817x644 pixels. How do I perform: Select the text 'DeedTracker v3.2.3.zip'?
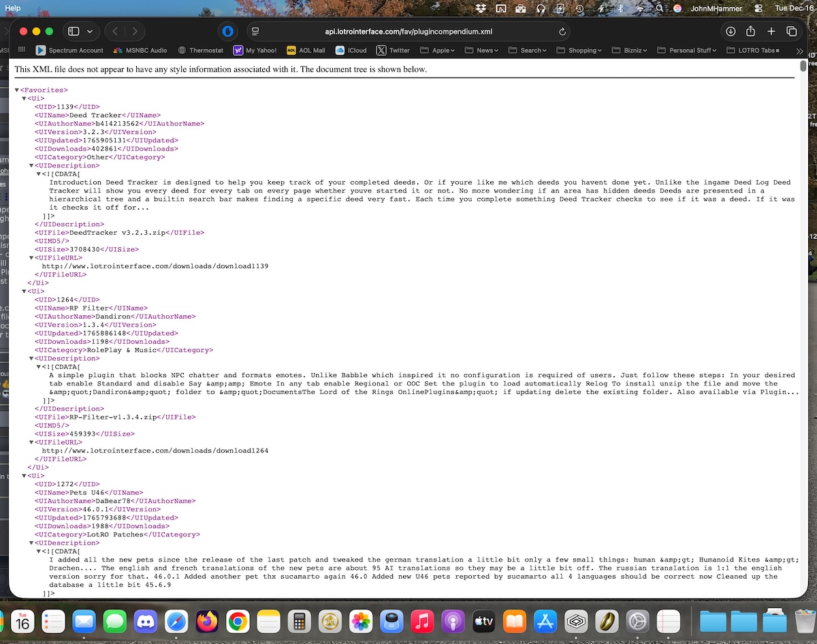click(x=118, y=233)
